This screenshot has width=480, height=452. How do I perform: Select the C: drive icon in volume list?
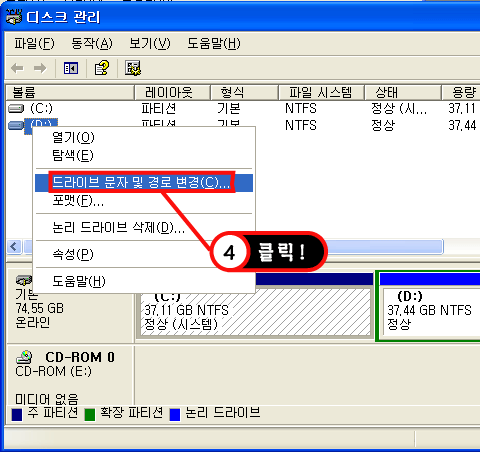[x=16, y=108]
